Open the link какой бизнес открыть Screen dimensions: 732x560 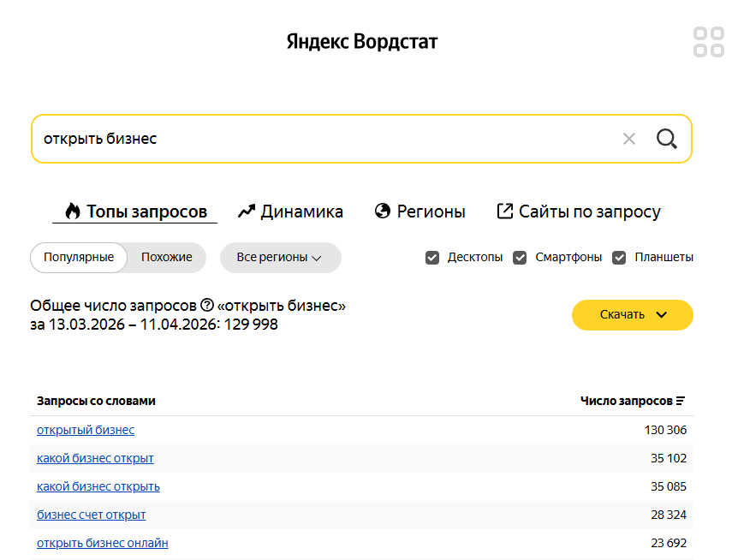(x=98, y=486)
